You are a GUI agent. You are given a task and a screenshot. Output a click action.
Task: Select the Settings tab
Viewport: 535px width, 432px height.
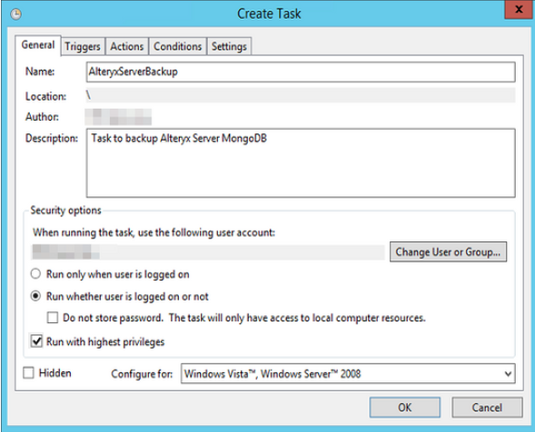coord(229,46)
